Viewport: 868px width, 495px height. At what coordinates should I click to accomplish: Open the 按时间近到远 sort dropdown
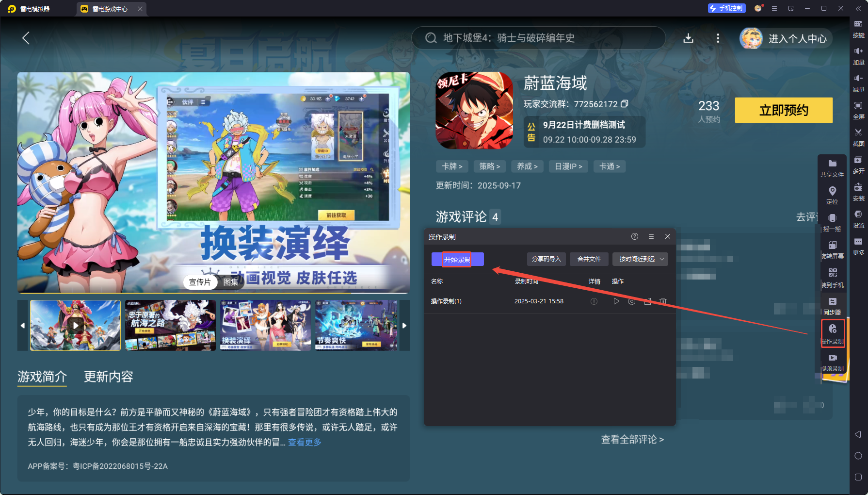[640, 259]
